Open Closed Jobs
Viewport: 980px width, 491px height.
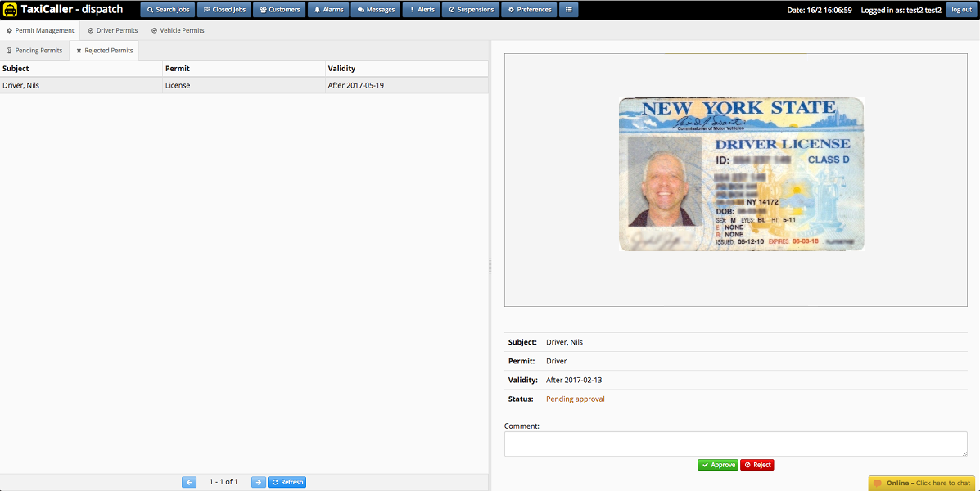224,10
